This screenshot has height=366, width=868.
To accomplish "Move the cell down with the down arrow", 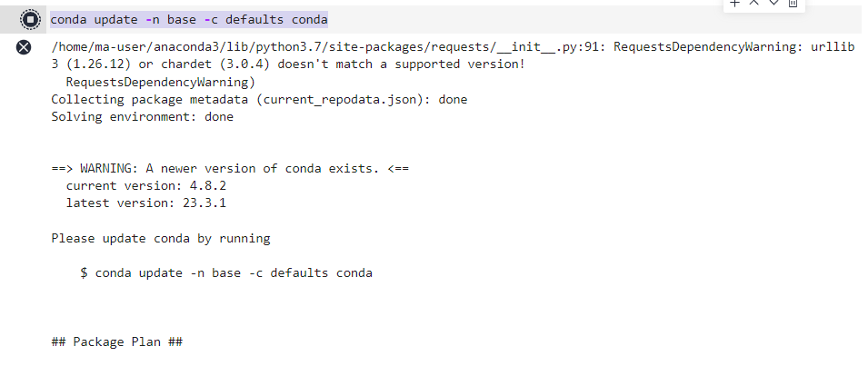I will (773, 4).
